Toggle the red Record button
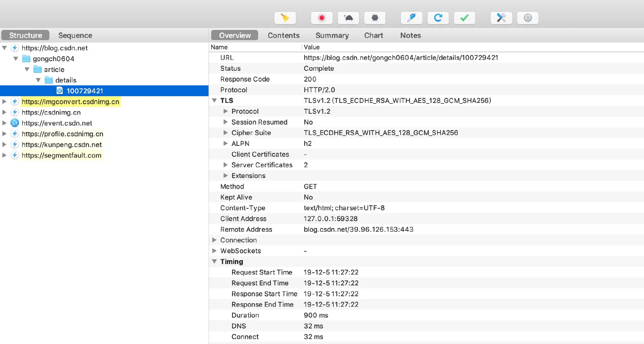The image size is (644, 344). [322, 18]
